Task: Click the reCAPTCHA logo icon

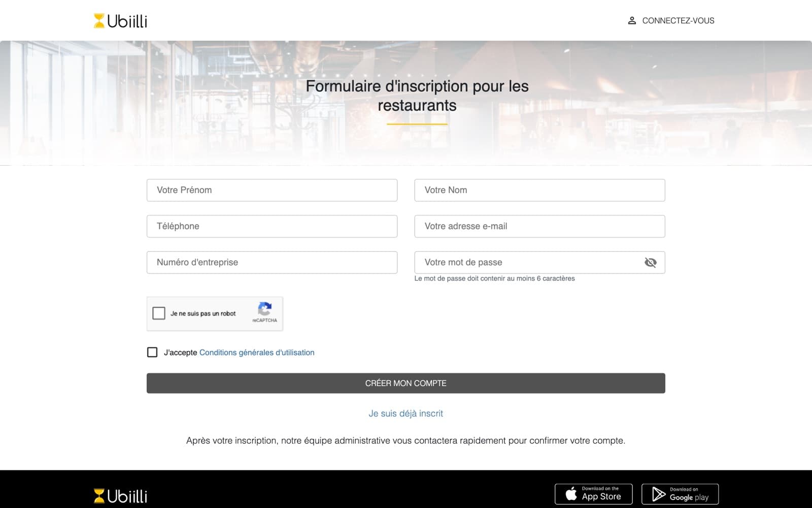Action: coord(264,308)
